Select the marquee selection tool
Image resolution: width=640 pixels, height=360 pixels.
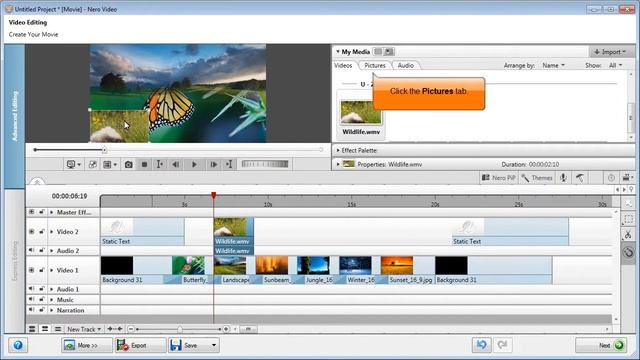628,219
